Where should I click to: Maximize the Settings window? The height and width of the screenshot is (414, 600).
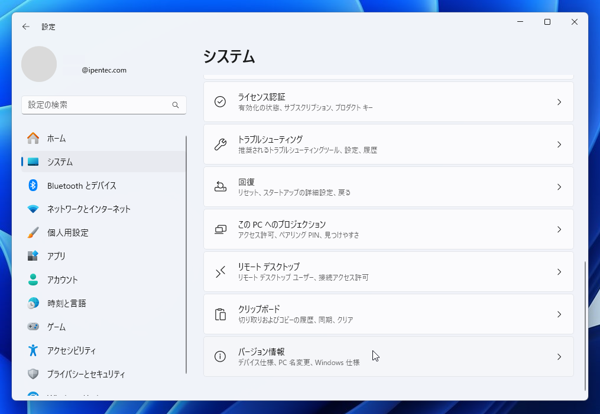click(547, 22)
